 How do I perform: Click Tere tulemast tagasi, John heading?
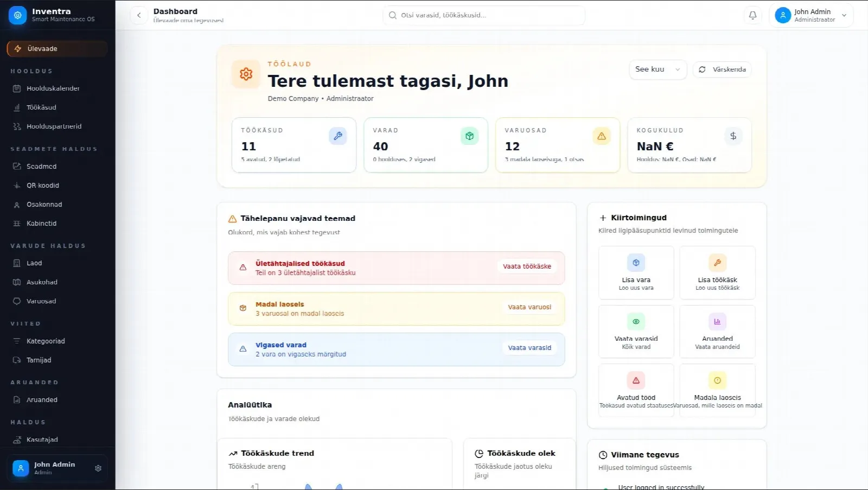pos(388,81)
